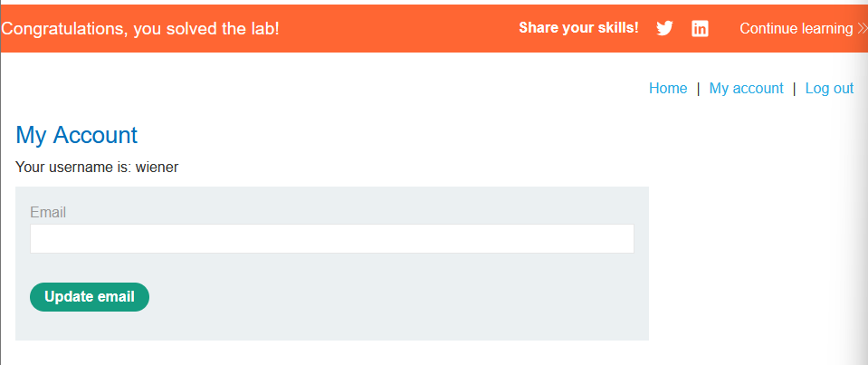This screenshot has width=868, height=365.
Task: Click double chevron after Continue learning
Action: pyautogui.click(x=862, y=29)
